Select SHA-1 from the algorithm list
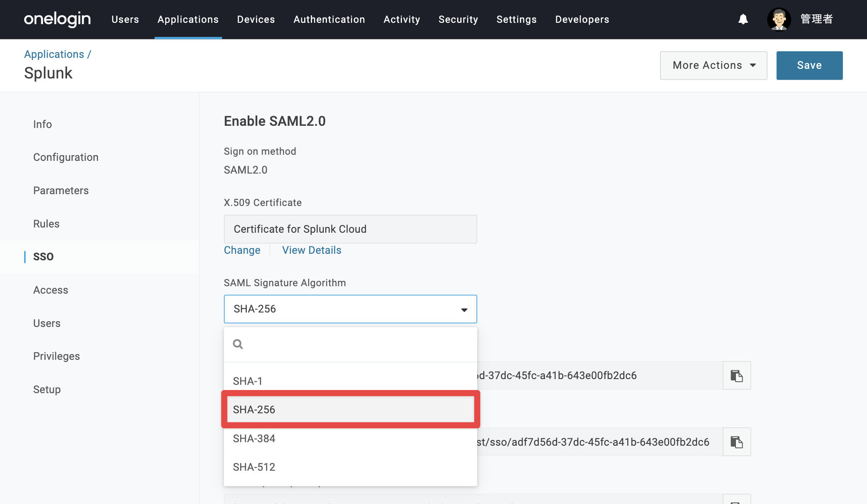 [x=350, y=381]
